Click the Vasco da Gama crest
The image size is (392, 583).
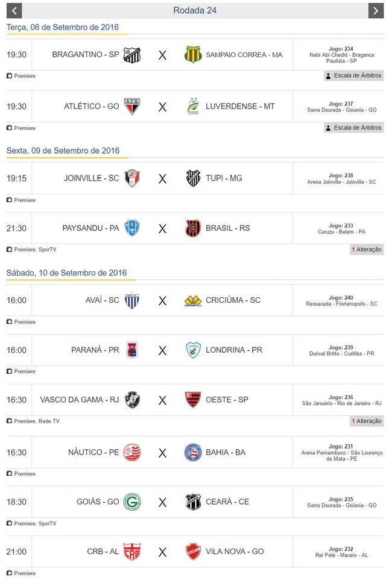tap(132, 400)
